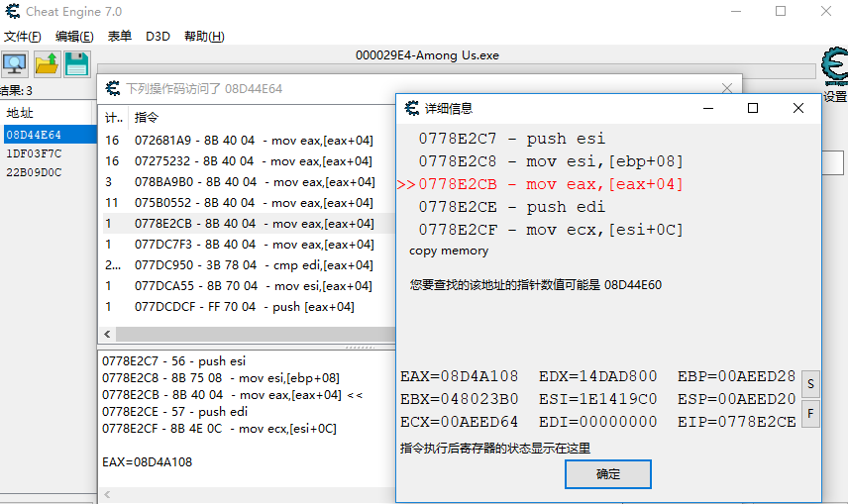This screenshot has width=848, height=504.
Task: Click the 000029E4-Among Us.exe process label
Action: pyautogui.click(x=427, y=55)
